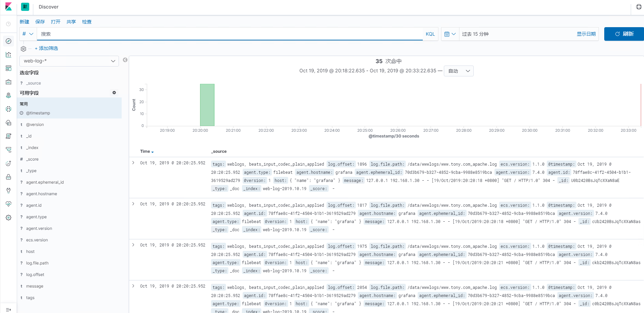The height and width of the screenshot is (313, 644).
Task: Open the Dev Tools wrench icon
Action: [x=8, y=190]
